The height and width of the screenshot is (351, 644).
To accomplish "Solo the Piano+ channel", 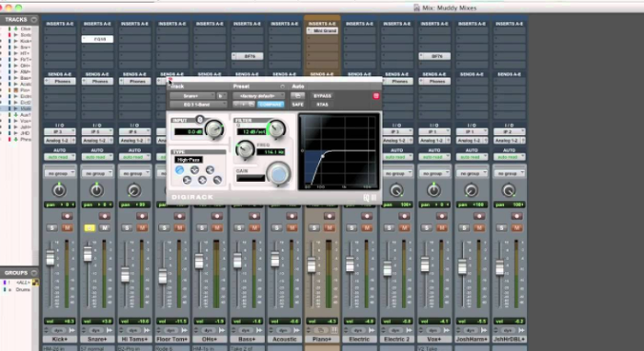I will pos(315,228).
